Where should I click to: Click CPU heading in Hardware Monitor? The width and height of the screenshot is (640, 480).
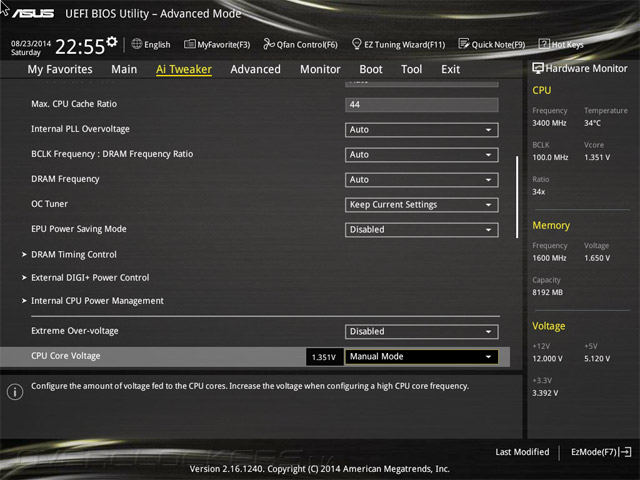coord(542,90)
